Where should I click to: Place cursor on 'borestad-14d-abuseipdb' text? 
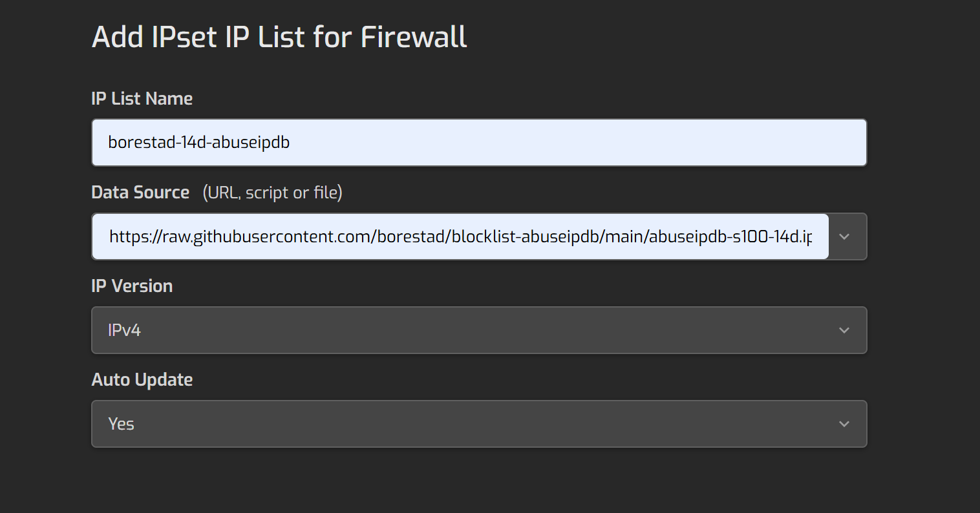[198, 142]
